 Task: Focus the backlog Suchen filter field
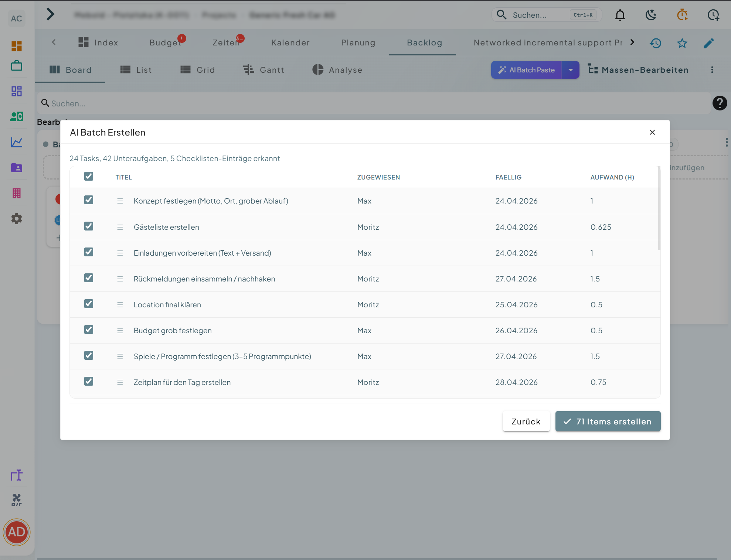[374, 103]
